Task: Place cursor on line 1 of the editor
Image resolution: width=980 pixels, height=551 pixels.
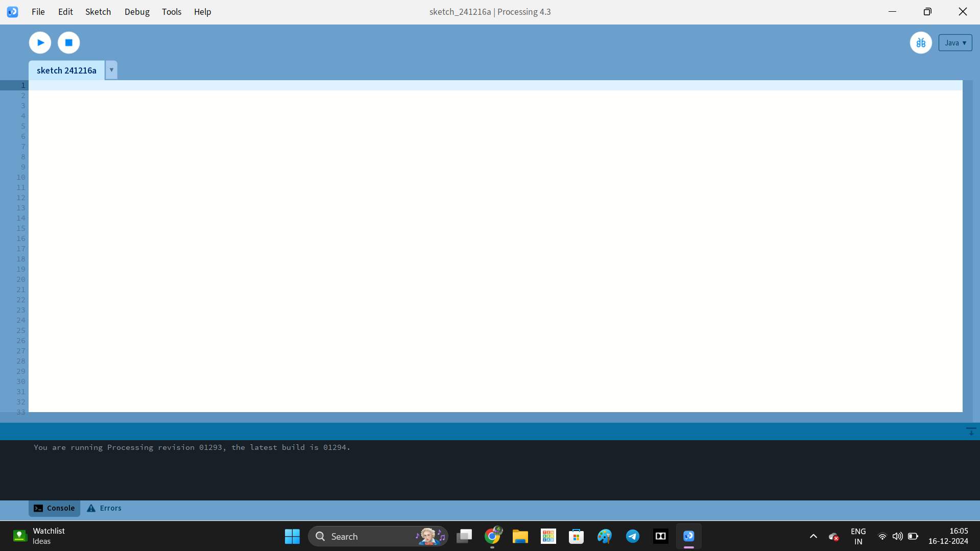Action: pyautogui.click(x=495, y=85)
